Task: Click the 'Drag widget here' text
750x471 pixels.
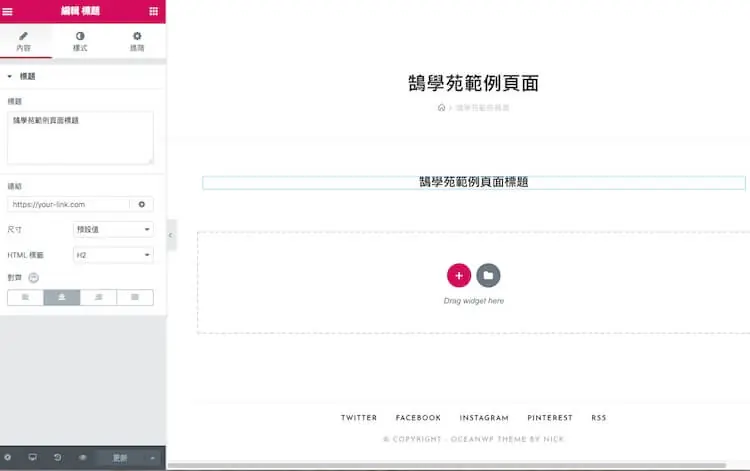Action: click(474, 301)
